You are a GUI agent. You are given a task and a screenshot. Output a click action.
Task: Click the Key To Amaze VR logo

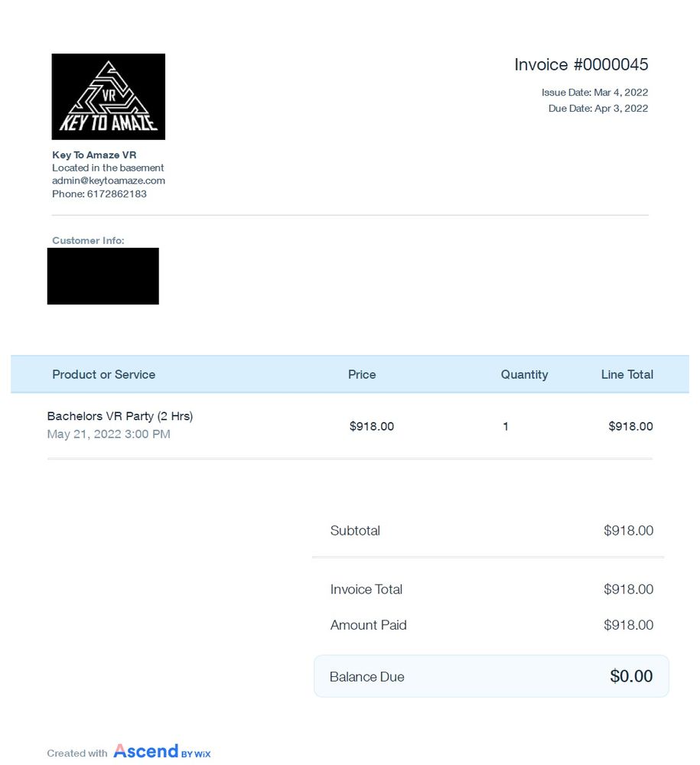pyautogui.click(x=109, y=96)
